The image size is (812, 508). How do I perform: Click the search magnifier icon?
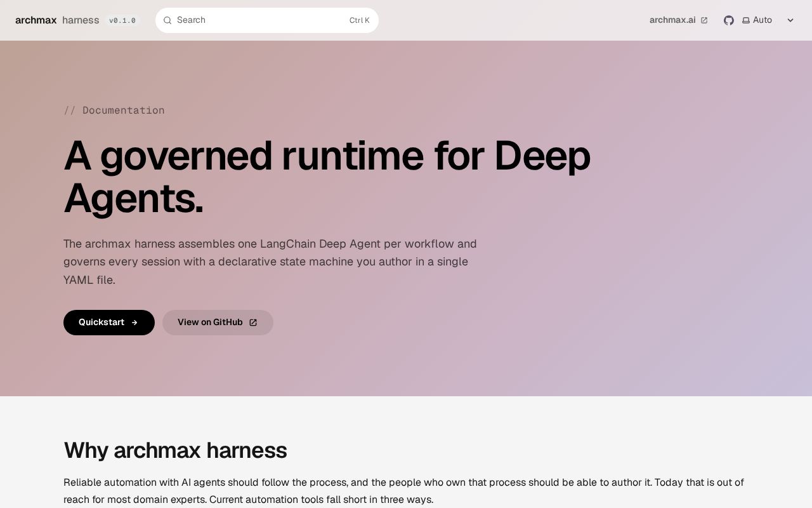click(x=167, y=20)
